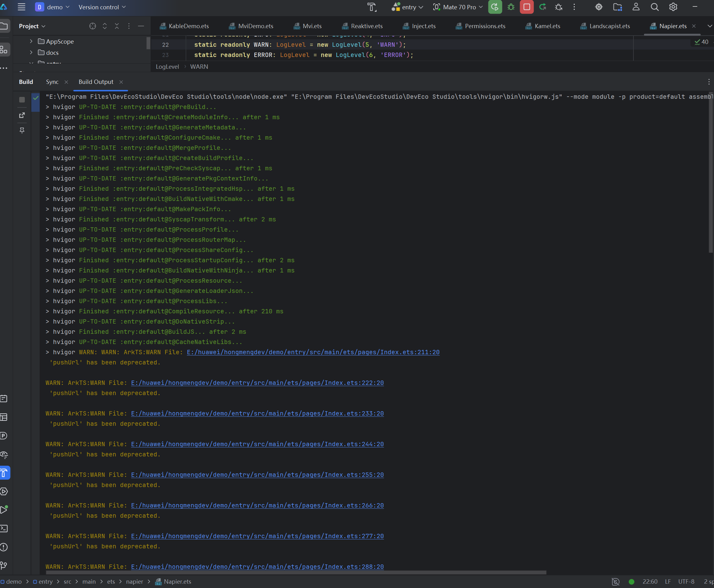
Task: Open the entry run configuration dropdown
Action: (408, 7)
